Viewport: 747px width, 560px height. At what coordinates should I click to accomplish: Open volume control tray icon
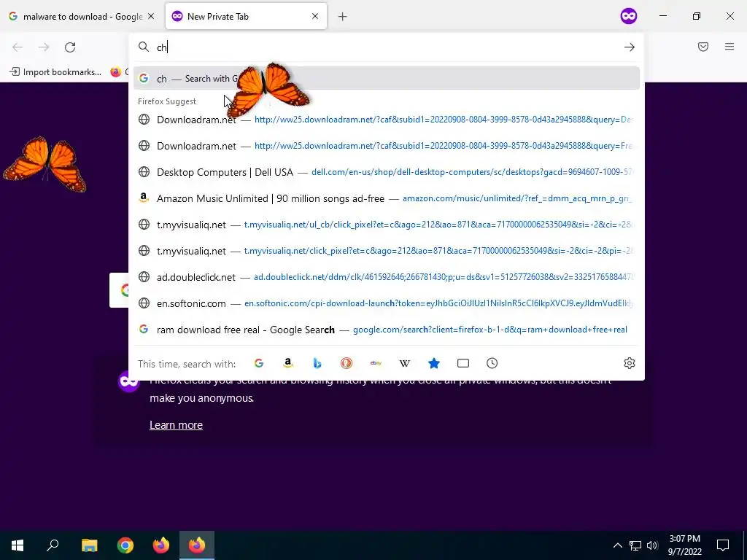coord(652,545)
